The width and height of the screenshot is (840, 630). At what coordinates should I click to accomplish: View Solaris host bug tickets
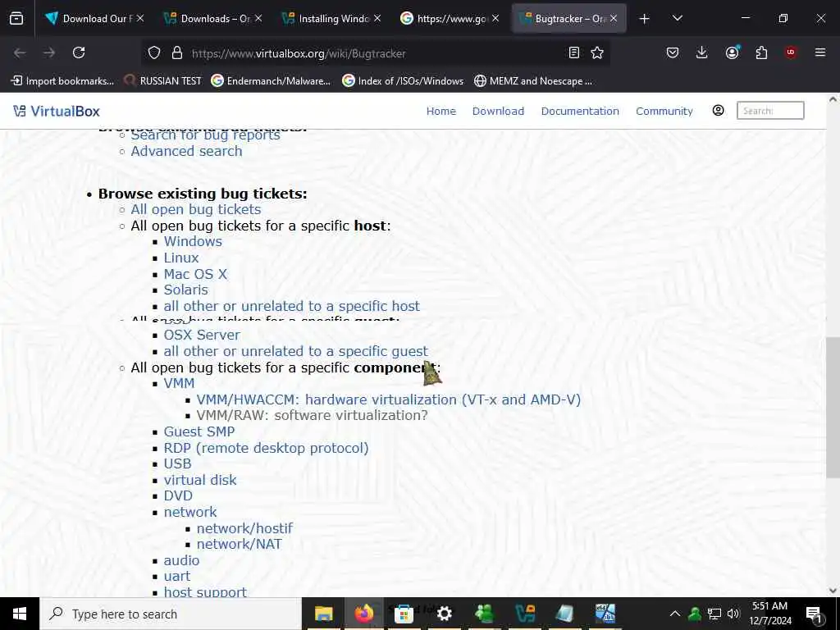tap(186, 290)
